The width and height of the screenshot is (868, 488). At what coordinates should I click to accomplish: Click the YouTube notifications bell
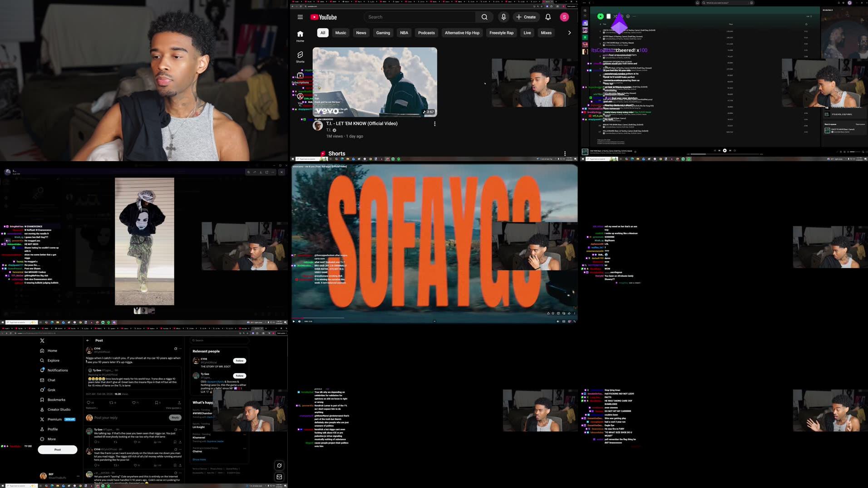click(547, 17)
